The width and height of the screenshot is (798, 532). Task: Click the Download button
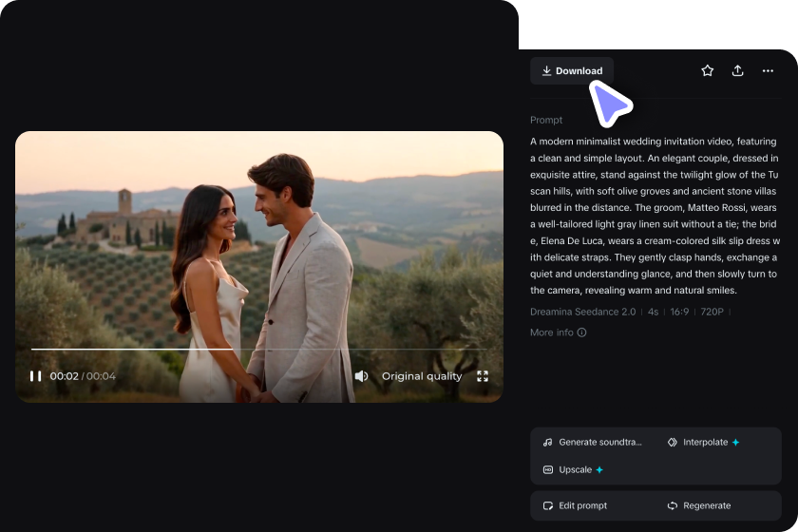(572, 70)
